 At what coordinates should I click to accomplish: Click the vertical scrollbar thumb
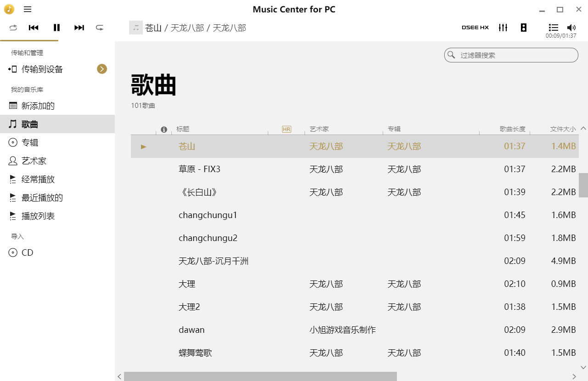click(x=583, y=185)
